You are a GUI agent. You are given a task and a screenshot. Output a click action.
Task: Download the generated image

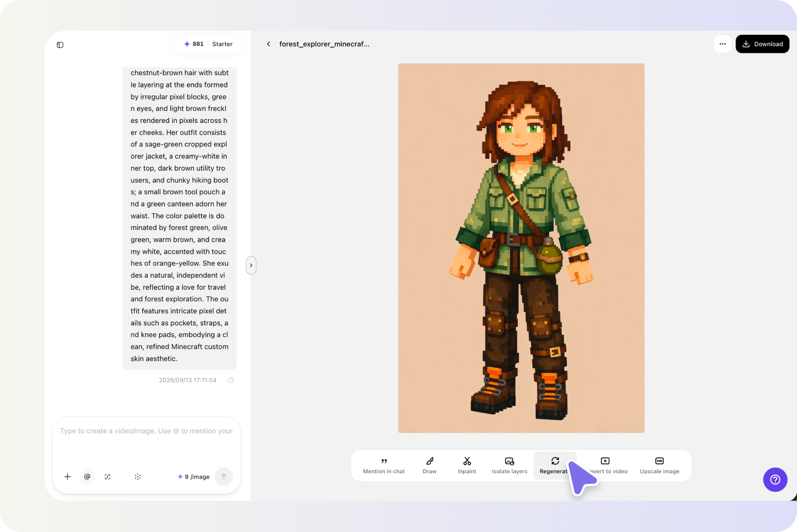(x=763, y=44)
